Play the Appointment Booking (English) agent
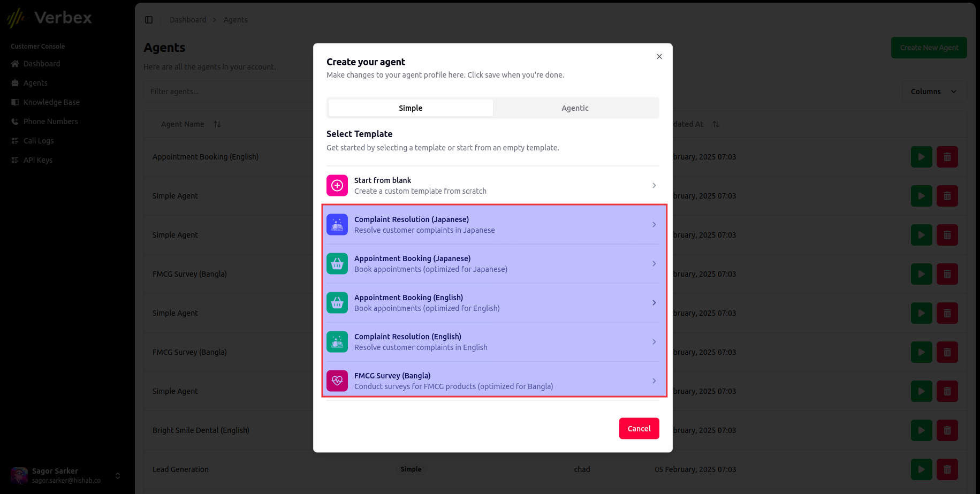This screenshot has width=980, height=494. 921,157
